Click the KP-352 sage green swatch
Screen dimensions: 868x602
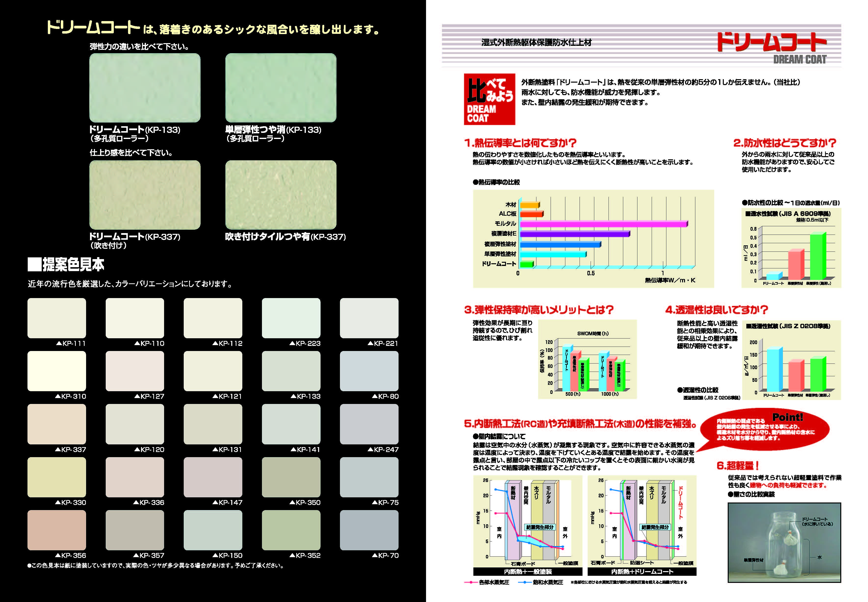coord(291,530)
